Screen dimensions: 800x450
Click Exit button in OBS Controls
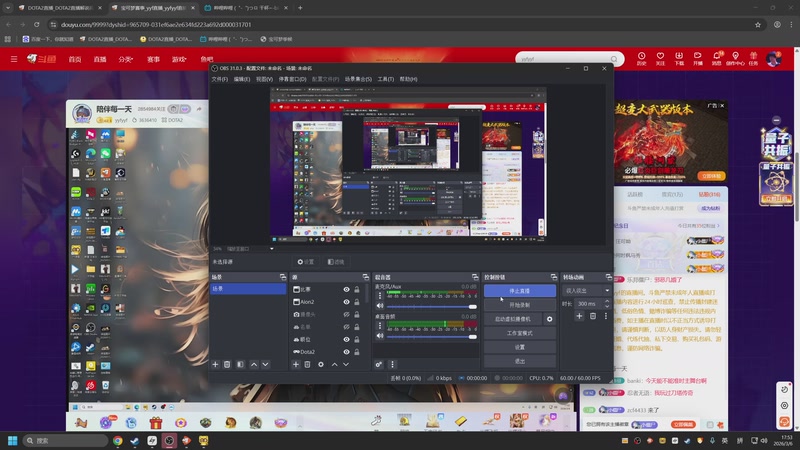pos(520,361)
